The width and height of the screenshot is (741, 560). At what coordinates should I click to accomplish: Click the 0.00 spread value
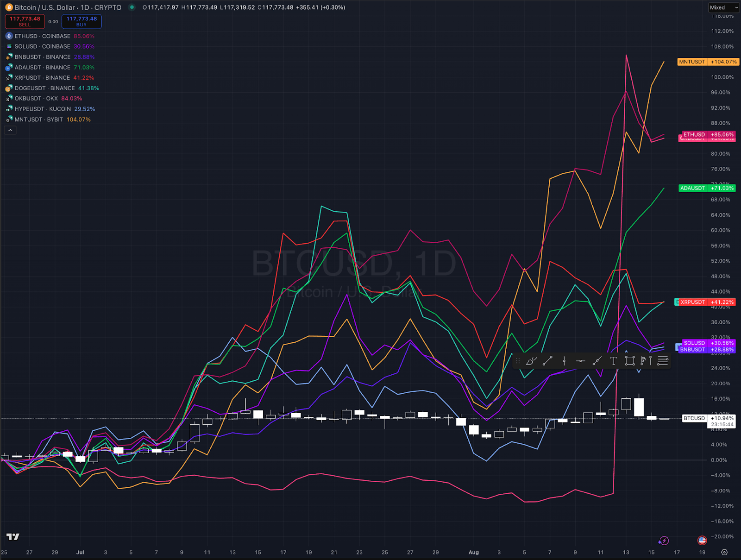click(53, 22)
